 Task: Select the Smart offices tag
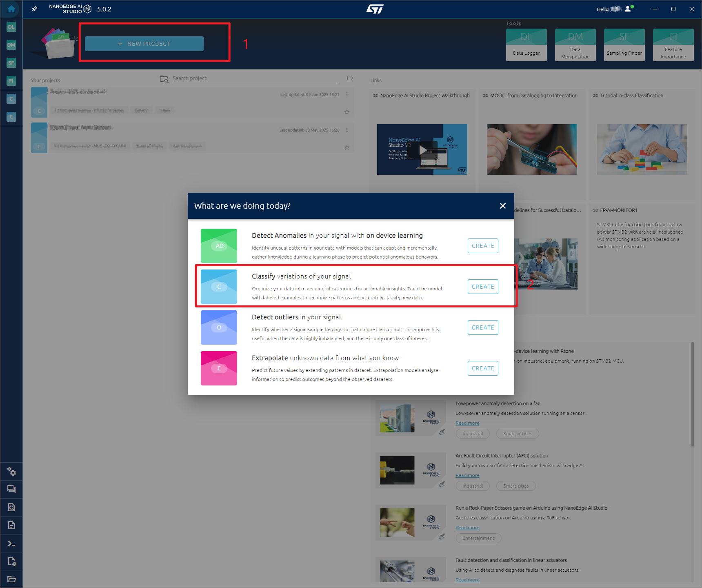(x=518, y=434)
